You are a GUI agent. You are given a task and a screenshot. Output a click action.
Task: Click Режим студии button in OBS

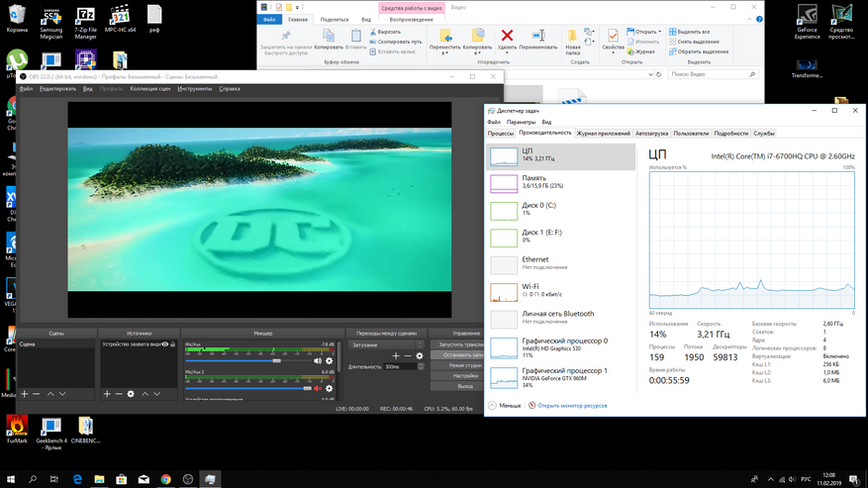point(457,365)
